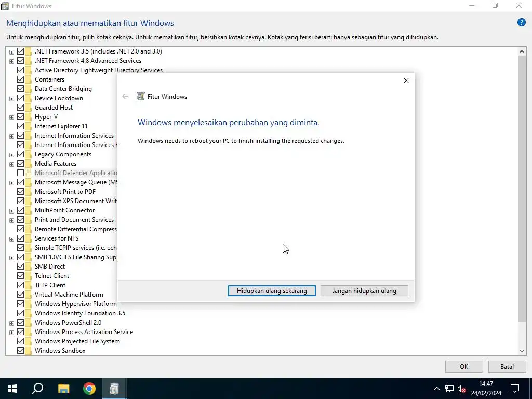Open the taskbar clock showing 14.47
Viewport: 532px width, 399px height.
(x=486, y=389)
